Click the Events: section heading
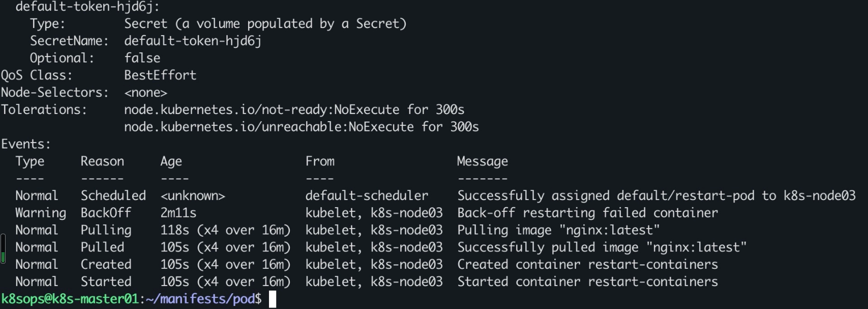Image resolution: width=868 pixels, height=309 pixels. 26,144
